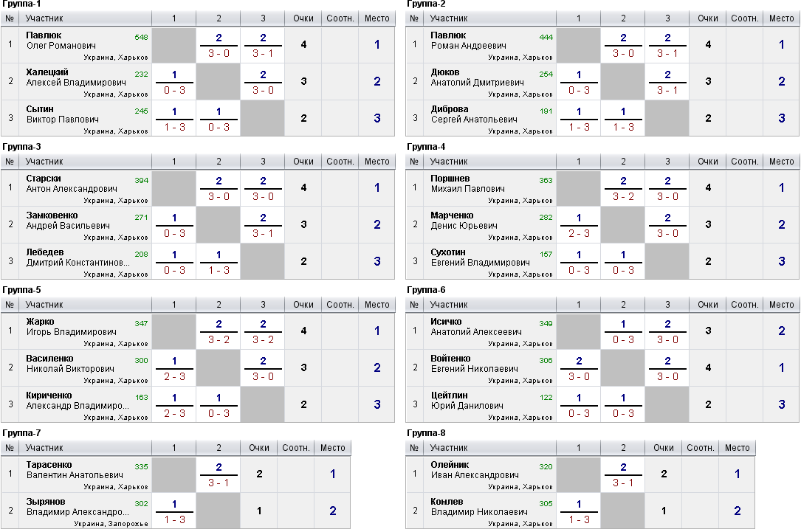
Task: Click Диброва Сергей Анатольевич name
Action: click(473, 114)
